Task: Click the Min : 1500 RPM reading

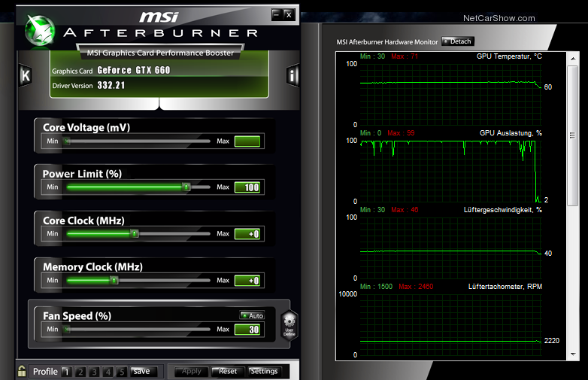Action: [x=376, y=287]
